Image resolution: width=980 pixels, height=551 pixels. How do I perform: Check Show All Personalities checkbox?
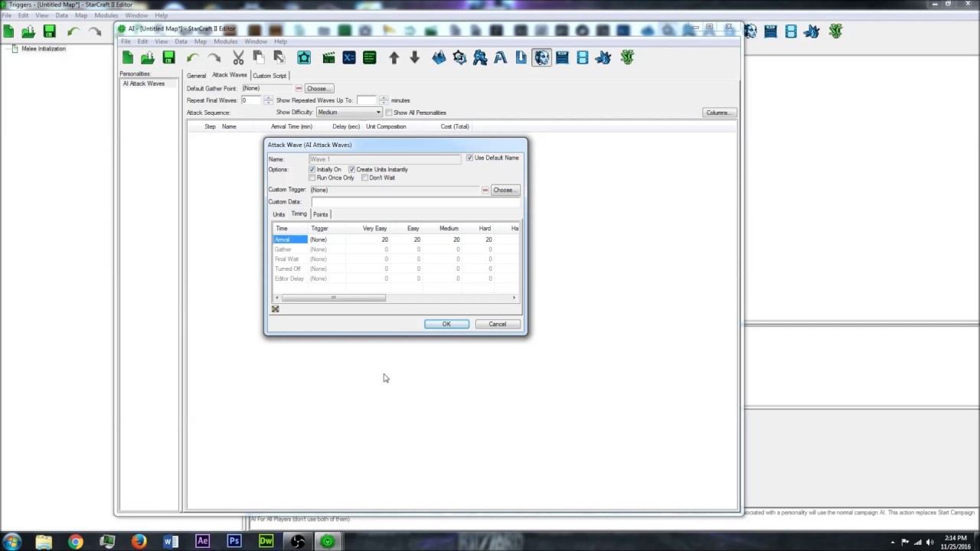point(389,112)
